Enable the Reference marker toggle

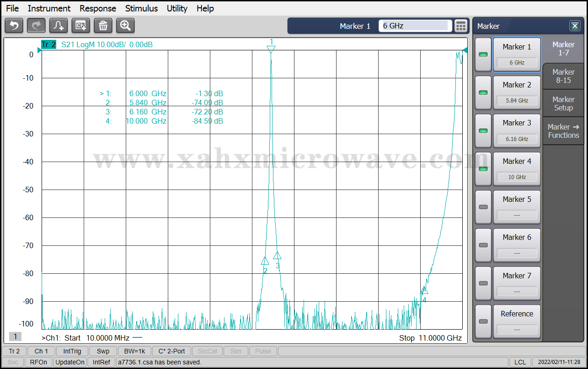(483, 321)
